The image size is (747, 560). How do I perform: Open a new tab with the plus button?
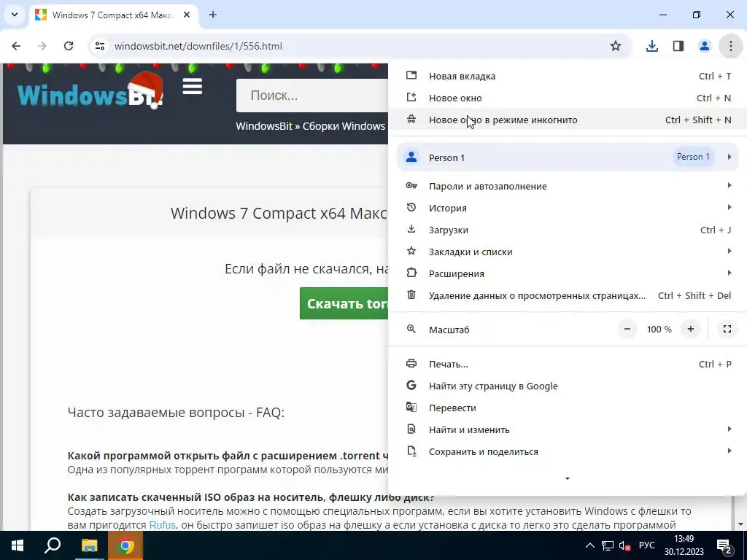213,15
